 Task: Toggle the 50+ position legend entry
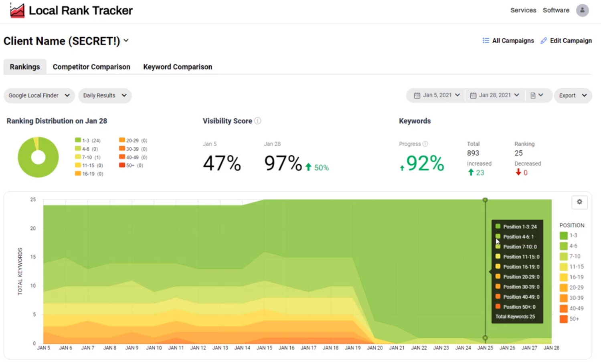[x=569, y=319]
